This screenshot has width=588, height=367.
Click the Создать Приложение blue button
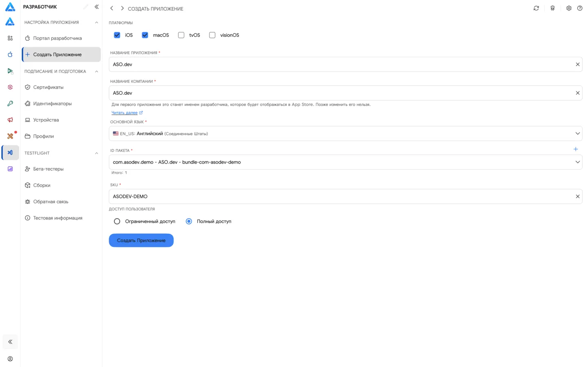click(141, 240)
